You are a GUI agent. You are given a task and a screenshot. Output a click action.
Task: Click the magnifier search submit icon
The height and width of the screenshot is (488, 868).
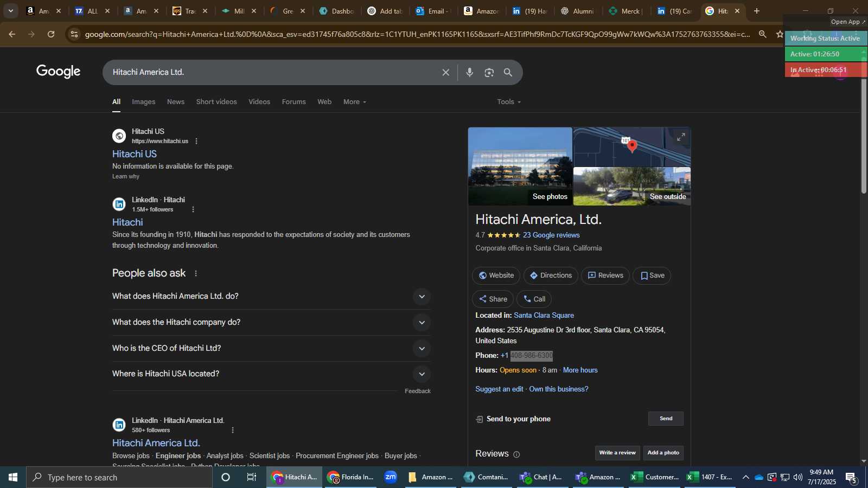[x=508, y=73]
